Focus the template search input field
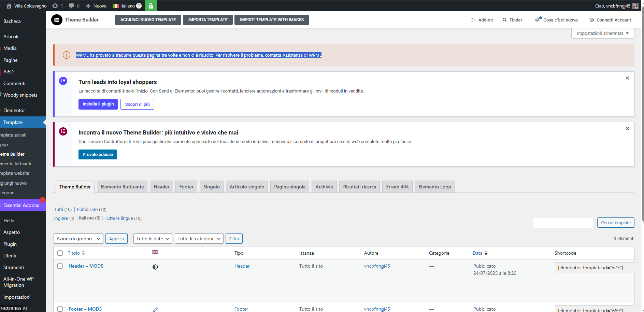 click(563, 223)
